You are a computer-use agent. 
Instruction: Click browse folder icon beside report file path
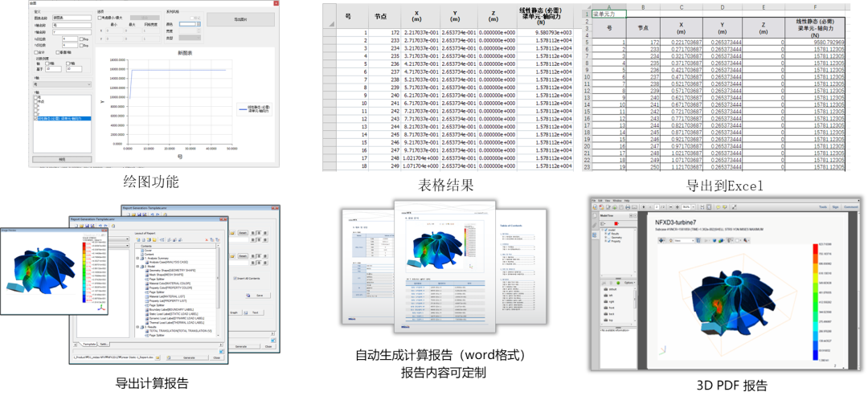[158, 357]
